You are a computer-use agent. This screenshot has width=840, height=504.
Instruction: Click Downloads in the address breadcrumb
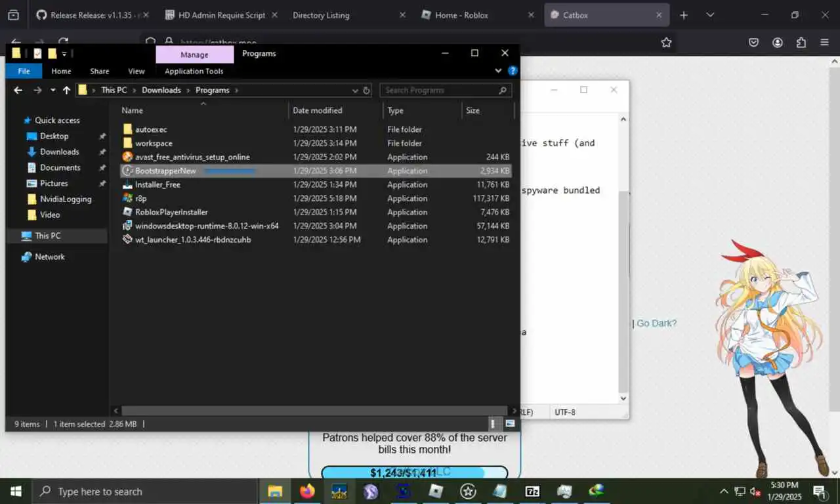[161, 91]
